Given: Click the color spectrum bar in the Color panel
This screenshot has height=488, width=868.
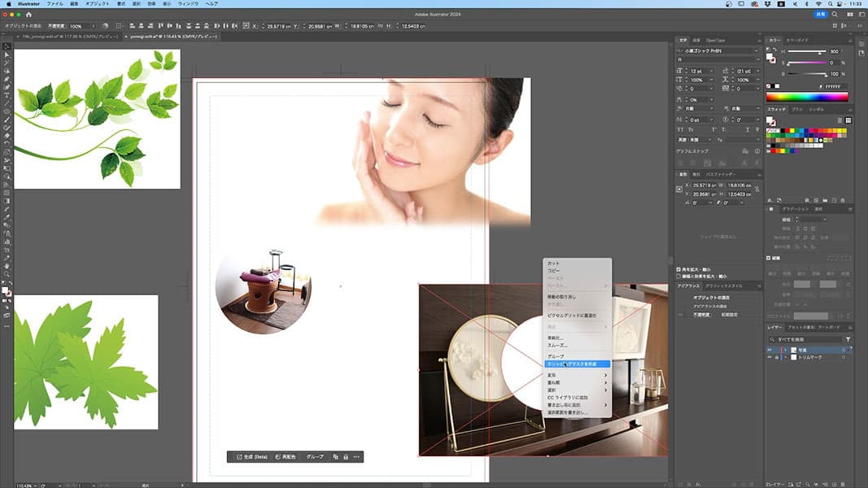Looking at the screenshot, I should point(808,97).
